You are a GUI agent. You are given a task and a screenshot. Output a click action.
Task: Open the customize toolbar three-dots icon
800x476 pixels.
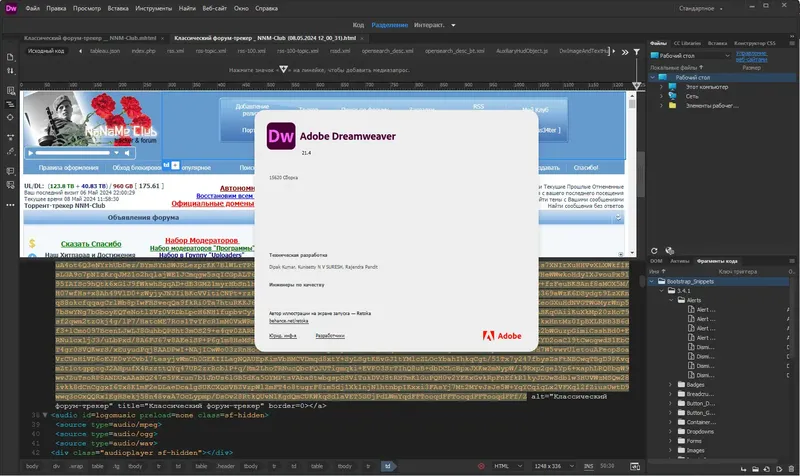pyautogui.click(x=10, y=205)
